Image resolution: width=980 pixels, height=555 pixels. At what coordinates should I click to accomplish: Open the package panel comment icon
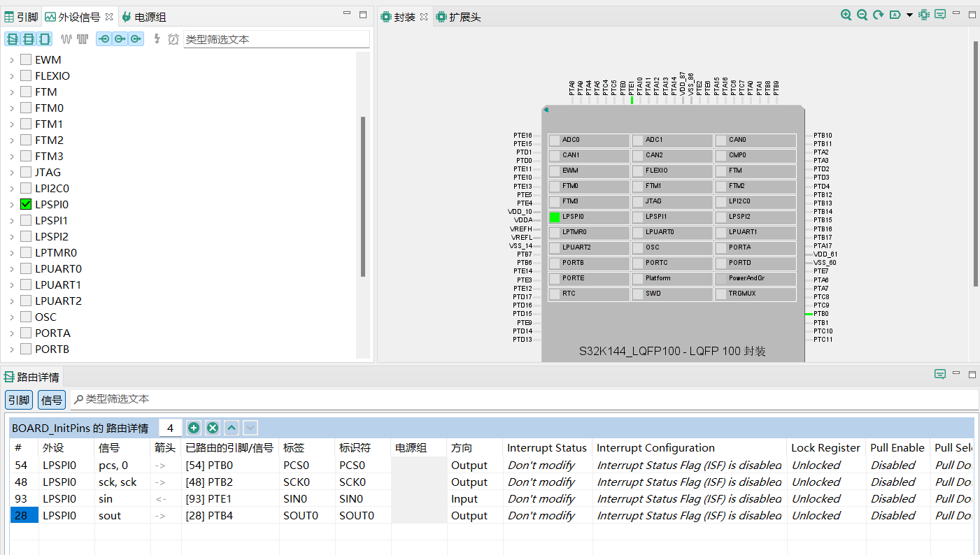click(940, 15)
